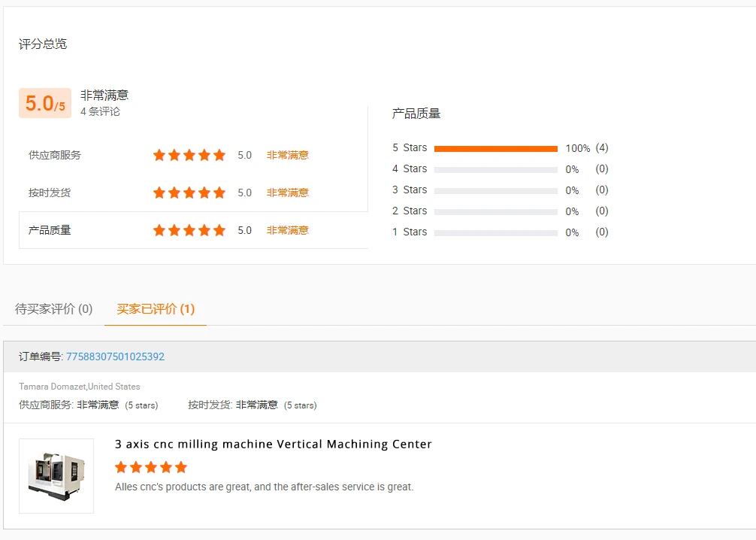Click the 3 Stars empty bar
Screen dimensions: 756x540
pyautogui.click(x=495, y=191)
